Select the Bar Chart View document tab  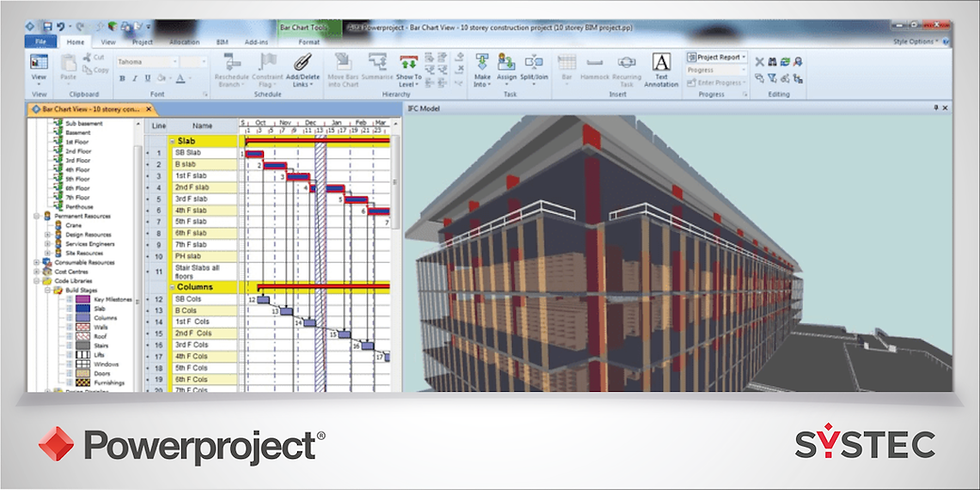coord(91,109)
